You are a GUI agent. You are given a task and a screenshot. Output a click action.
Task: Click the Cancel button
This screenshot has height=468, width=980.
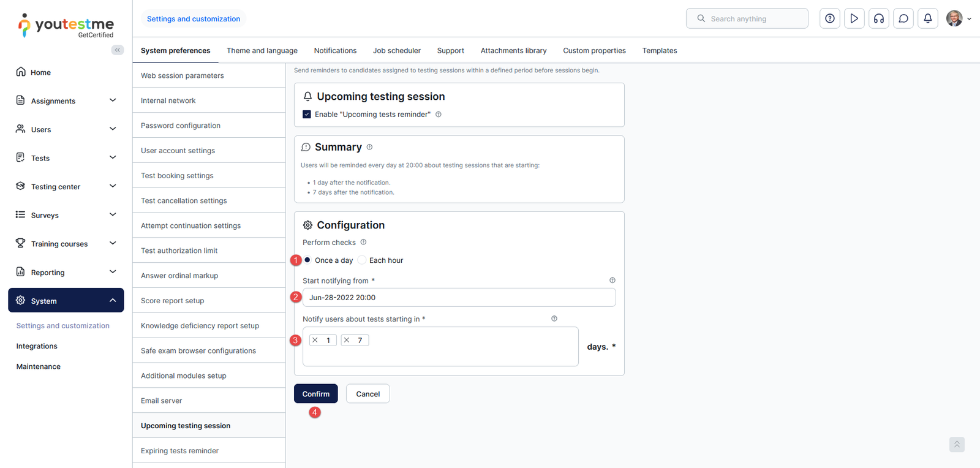367,394
